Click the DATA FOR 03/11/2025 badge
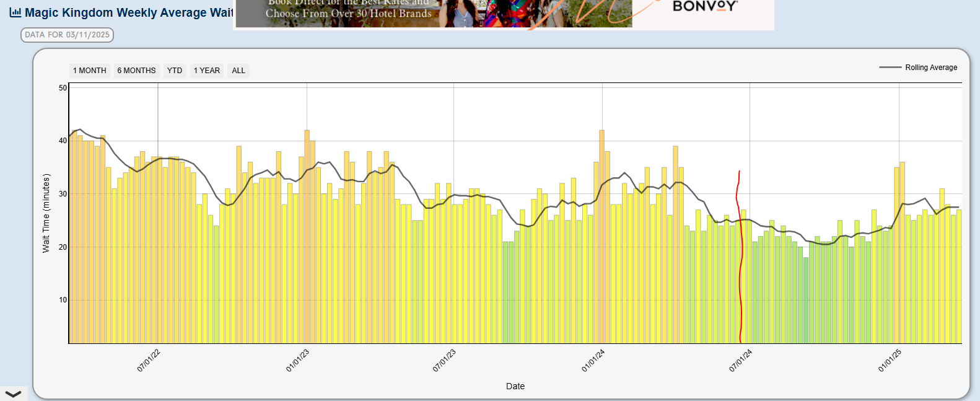Viewport: 980px width, 401px height. coord(68,35)
